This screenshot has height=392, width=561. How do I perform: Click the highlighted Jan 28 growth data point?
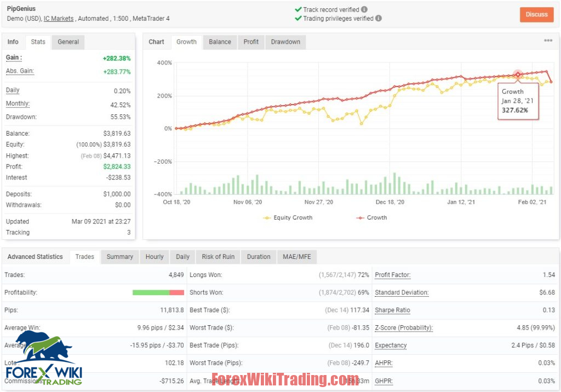pyautogui.click(x=518, y=74)
